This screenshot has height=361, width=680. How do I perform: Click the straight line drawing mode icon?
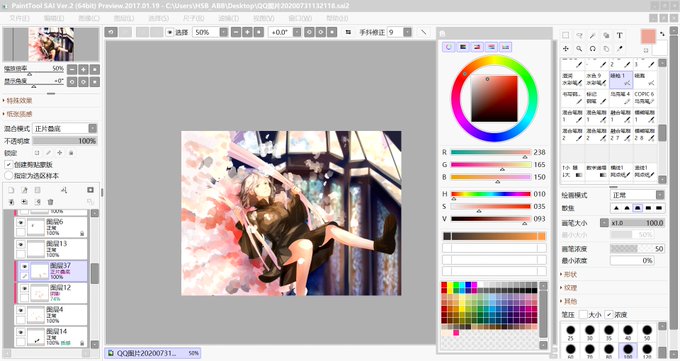pyautogui.click(x=424, y=32)
